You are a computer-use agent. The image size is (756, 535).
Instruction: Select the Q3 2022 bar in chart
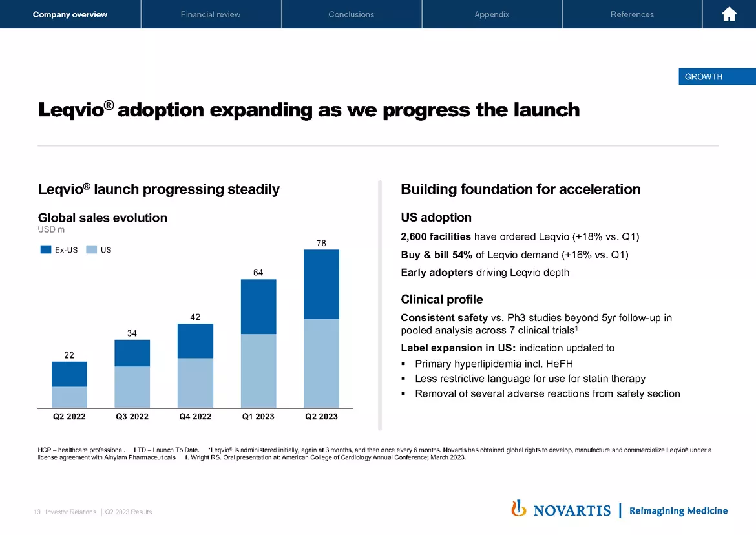[132, 373]
